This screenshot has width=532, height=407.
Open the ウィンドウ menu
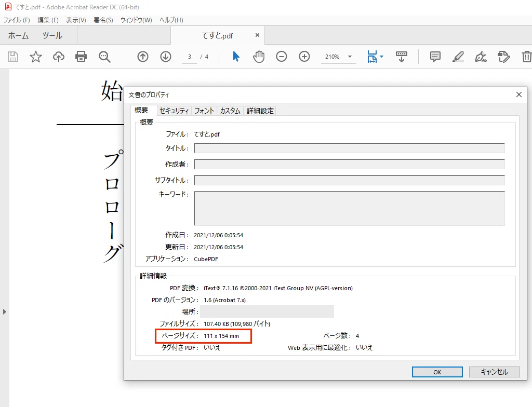point(136,20)
